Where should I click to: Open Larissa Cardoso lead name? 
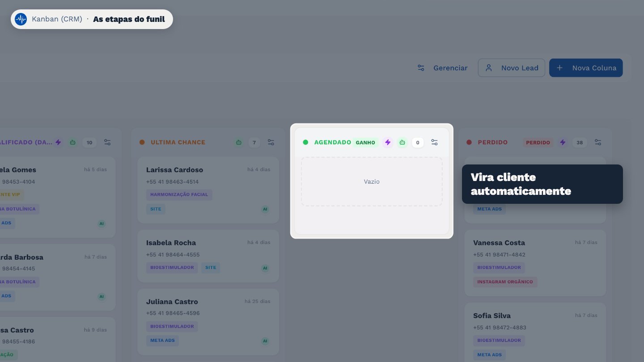[x=174, y=170]
